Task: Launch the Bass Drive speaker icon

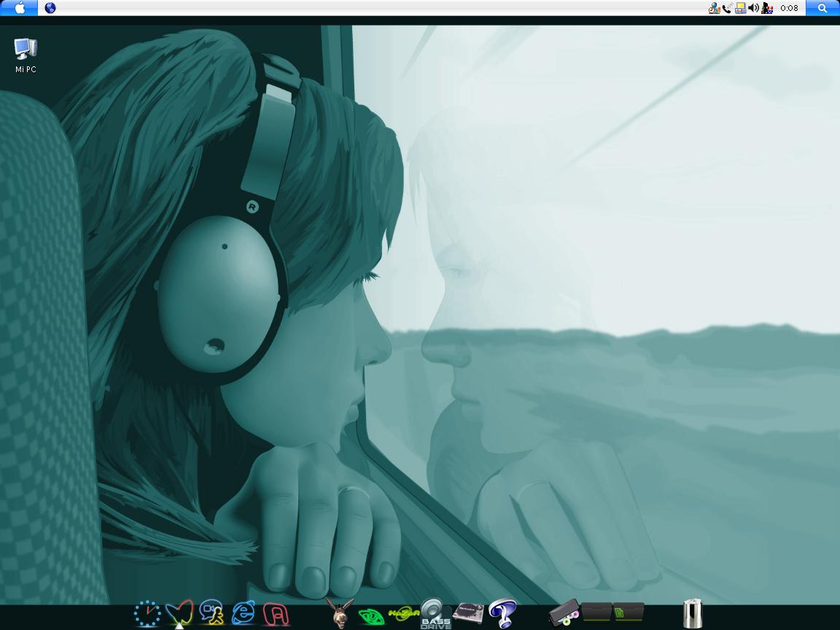Action: click(435, 614)
